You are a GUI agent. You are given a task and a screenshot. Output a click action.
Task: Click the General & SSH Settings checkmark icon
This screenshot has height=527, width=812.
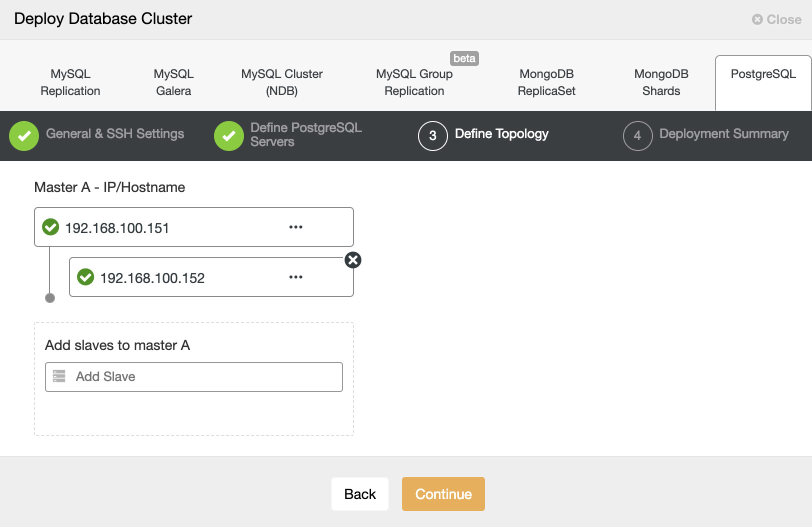[x=24, y=135]
